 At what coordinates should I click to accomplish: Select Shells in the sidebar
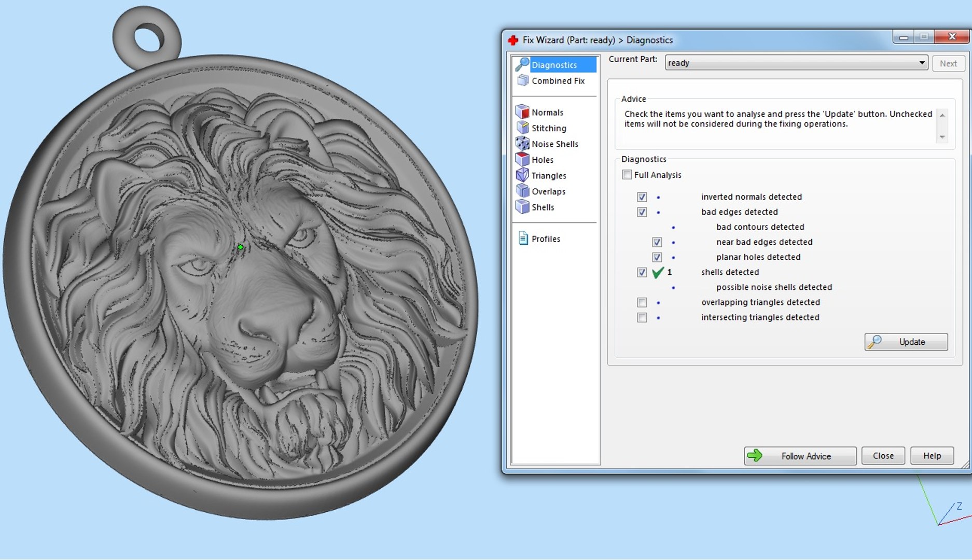point(543,207)
